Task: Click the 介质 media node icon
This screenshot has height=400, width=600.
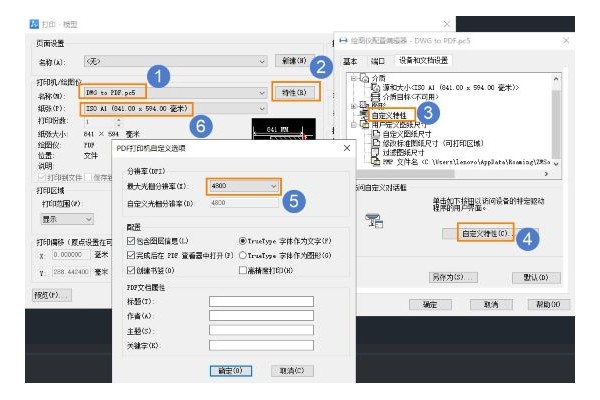Action: [x=364, y=78]
